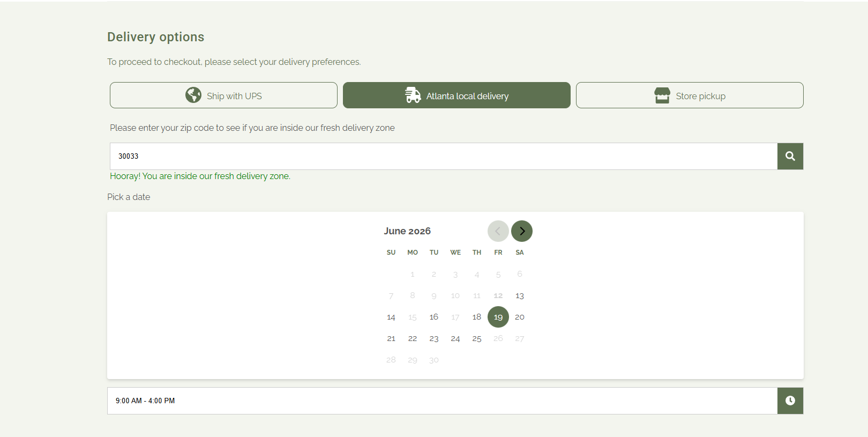
Task: Click the zip code field containing 30033
Action: click(x=444, y=156)
